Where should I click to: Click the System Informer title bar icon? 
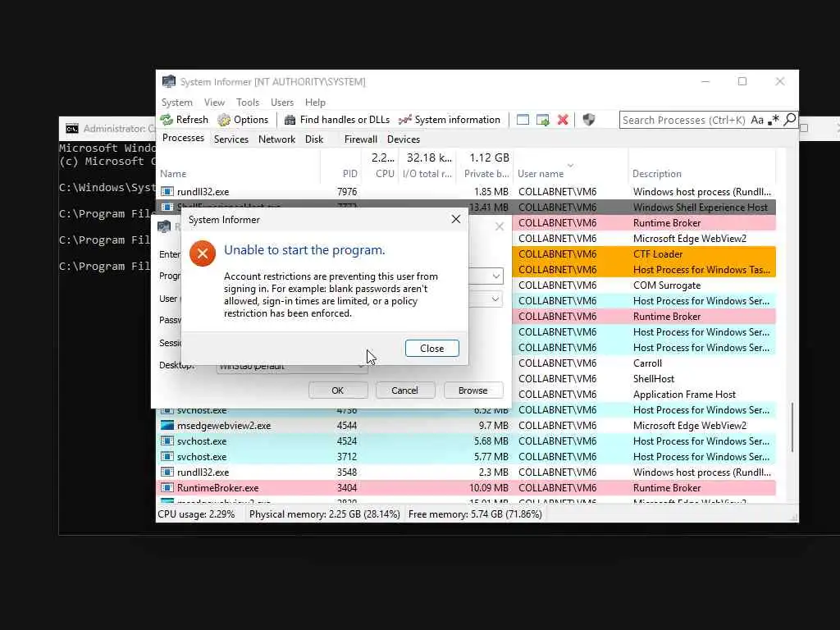[169, 81]
